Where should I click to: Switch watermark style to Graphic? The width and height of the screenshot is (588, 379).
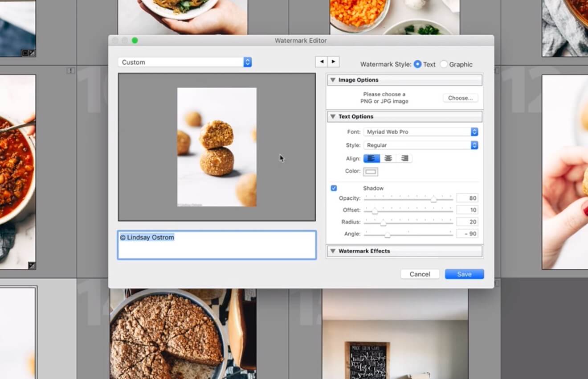pos(444,64)
